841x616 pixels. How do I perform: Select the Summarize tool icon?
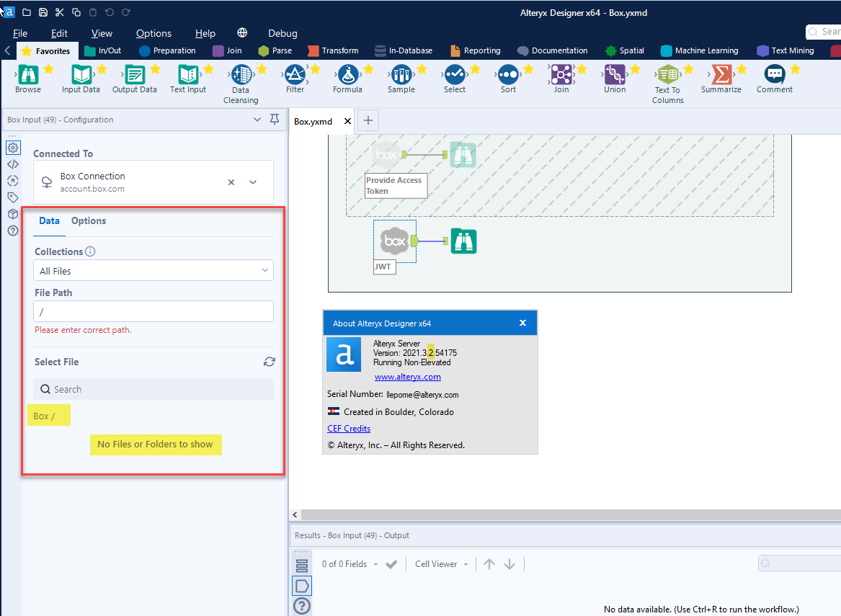(x=721, y=74)
